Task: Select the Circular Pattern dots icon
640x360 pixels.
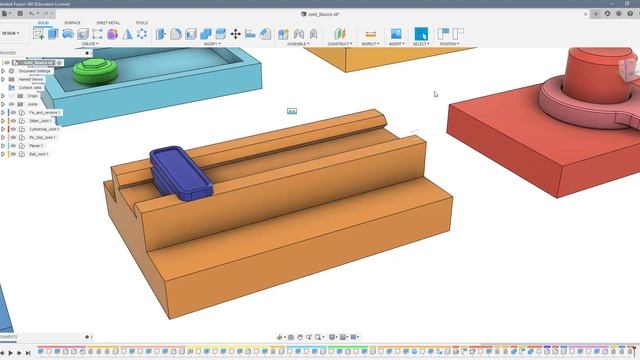Action: (142, 34)
